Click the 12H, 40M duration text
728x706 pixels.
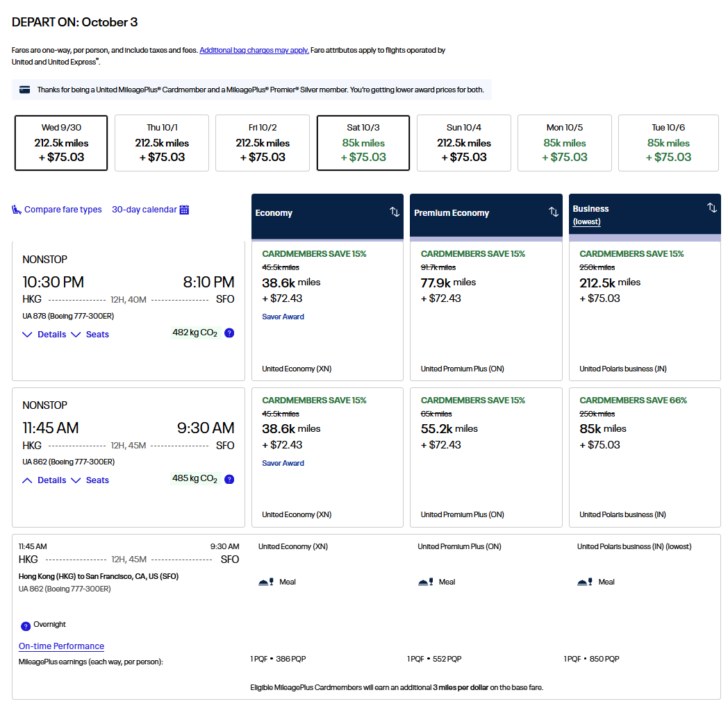tap(129, 300)
